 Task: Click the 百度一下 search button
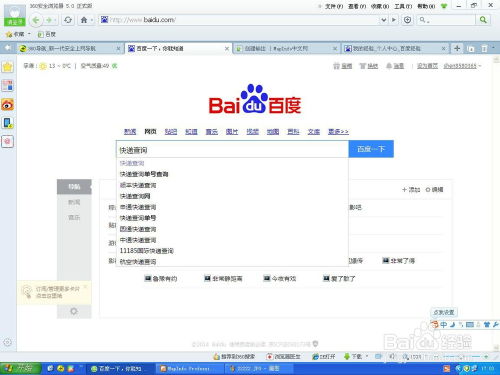[x=371, y=149]
